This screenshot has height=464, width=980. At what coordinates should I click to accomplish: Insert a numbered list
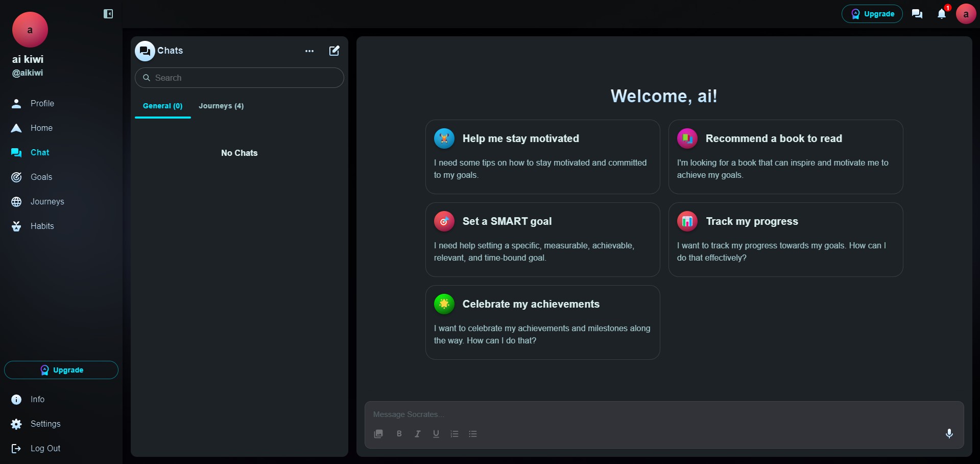tap(455, 434)
